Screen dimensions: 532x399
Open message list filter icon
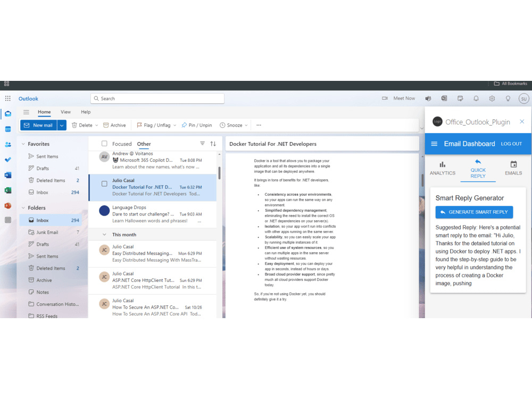(202, 144)
